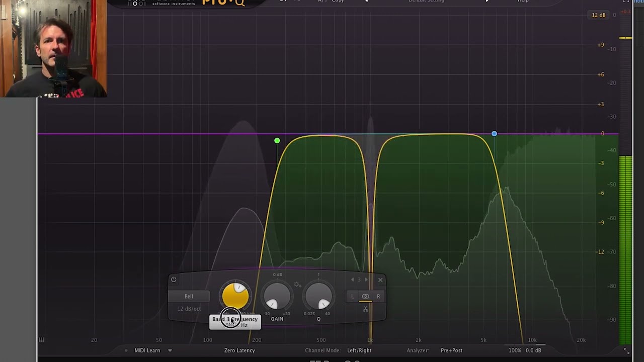Open the 12 dB/oct slope selector

(189, 309)
